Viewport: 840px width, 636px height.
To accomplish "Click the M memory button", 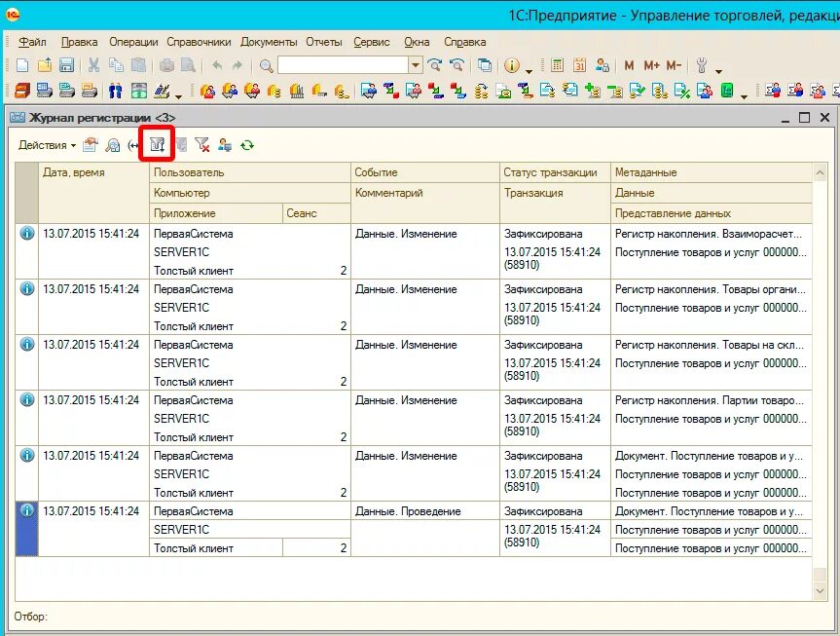I will (629, 65).
